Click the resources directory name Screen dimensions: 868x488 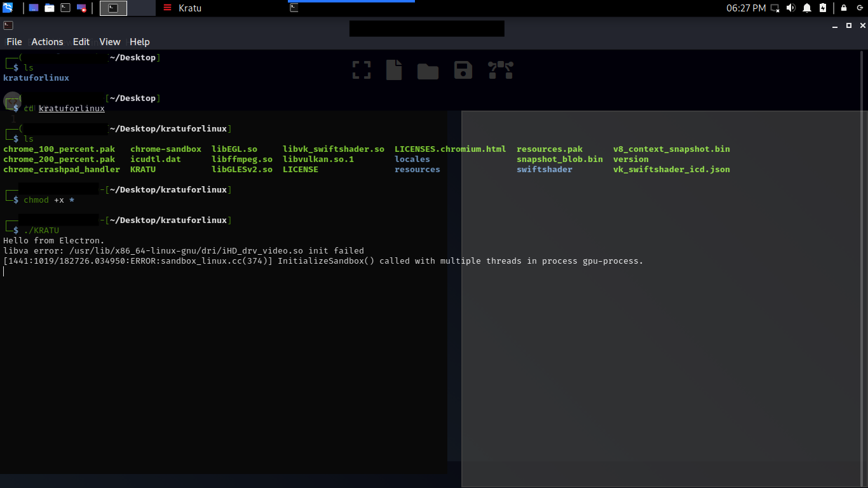(x=417, y=170)
